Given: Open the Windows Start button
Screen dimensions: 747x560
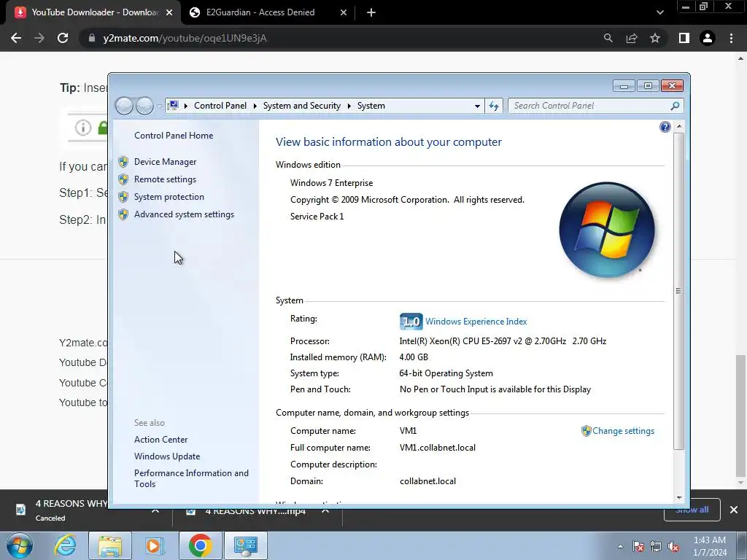Looking at the screenshot, I should 20,545.
